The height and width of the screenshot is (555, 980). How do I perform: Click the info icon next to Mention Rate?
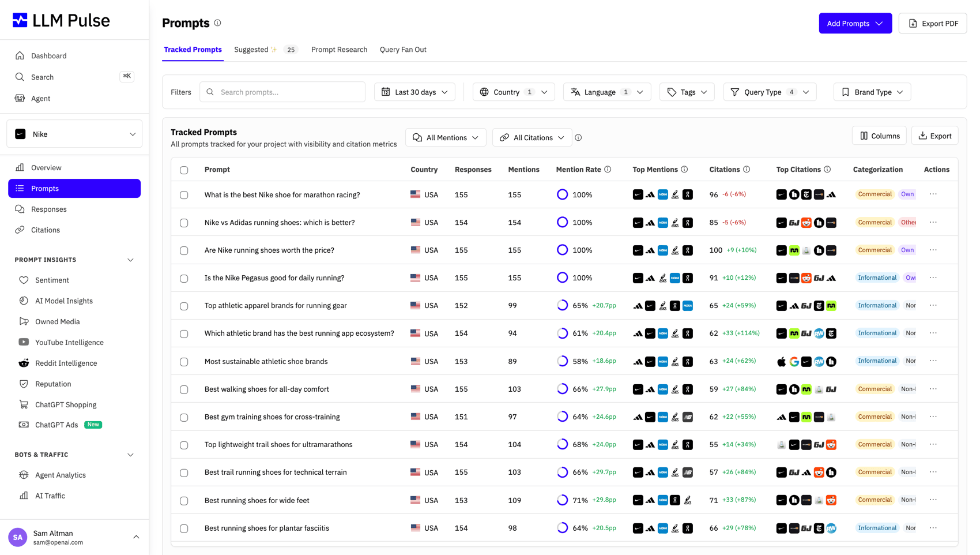pos(608,170)
